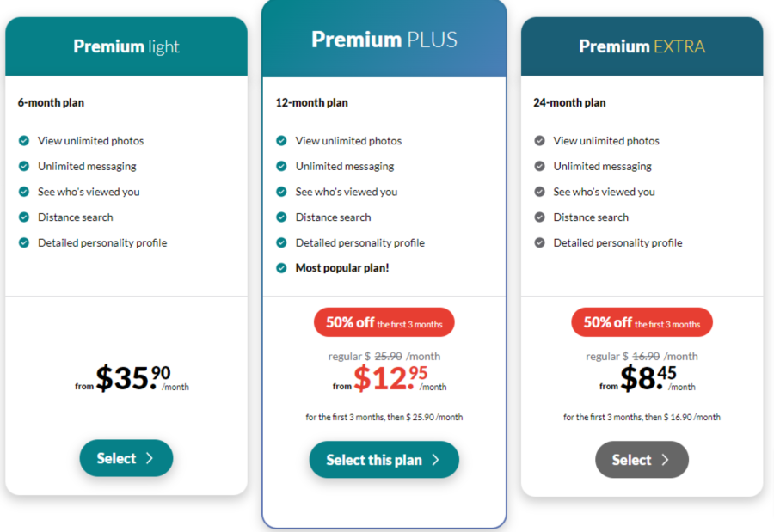Select the 'Premium EXTRA' plan header
774x532 pixels.
click(x=642, y=46)
